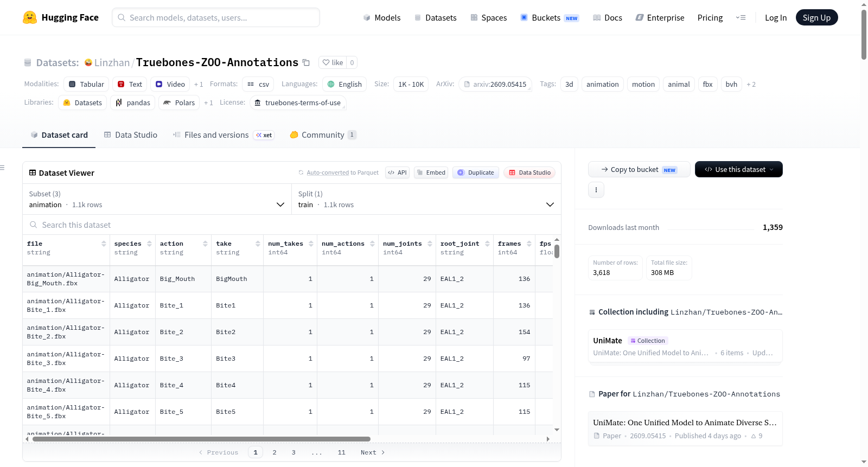Click the Sign Up button
868x467 pixels.
[x=817, y=17]
